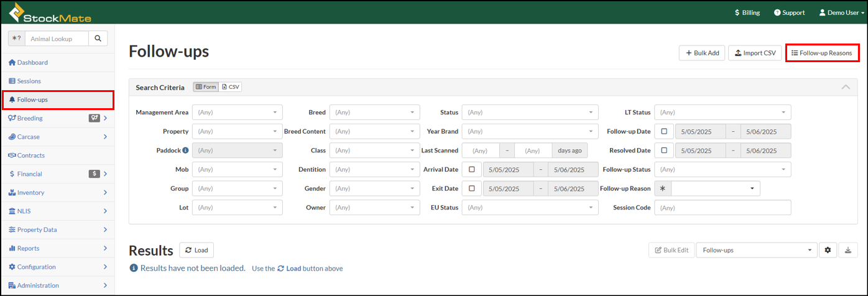Viewport: 868px width, 296px height.
Task: Open the Year Brand dropdown
Action: [530, 132]
